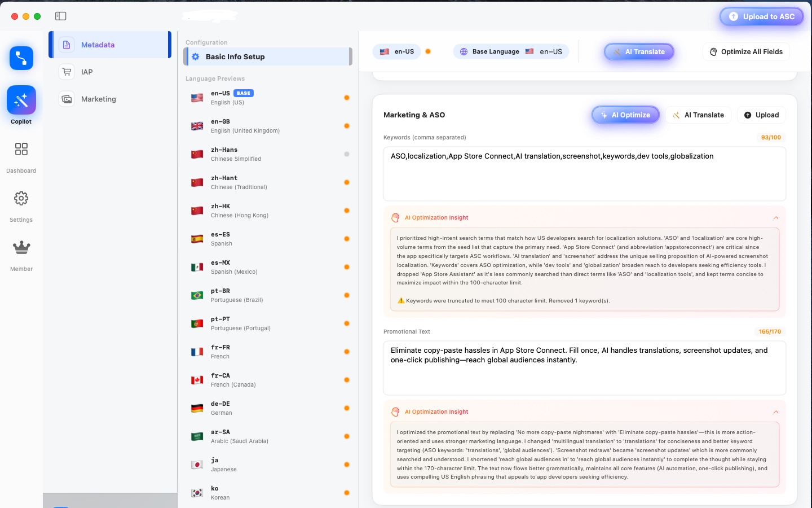The width and height of the screenshot is (812, 508).
Task: Toggle the orange status dot beside en-GB
Action: (x=346, y=126)
